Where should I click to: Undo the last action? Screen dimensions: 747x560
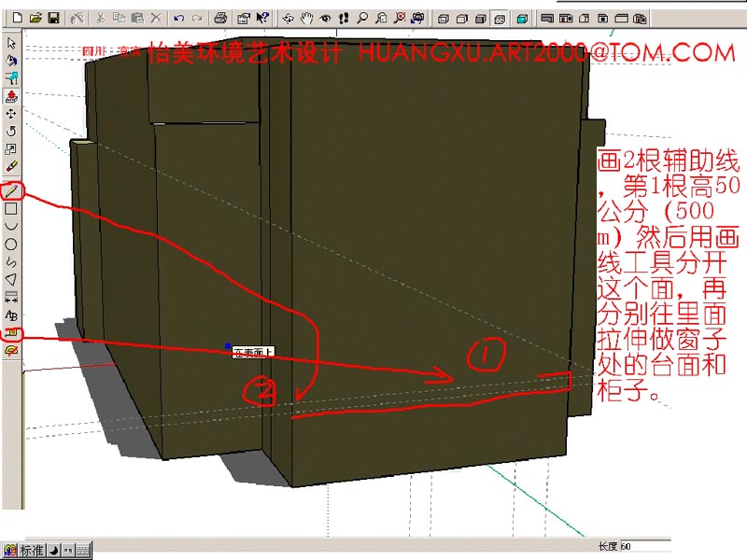pyautogui.click(x=178, y=18)
